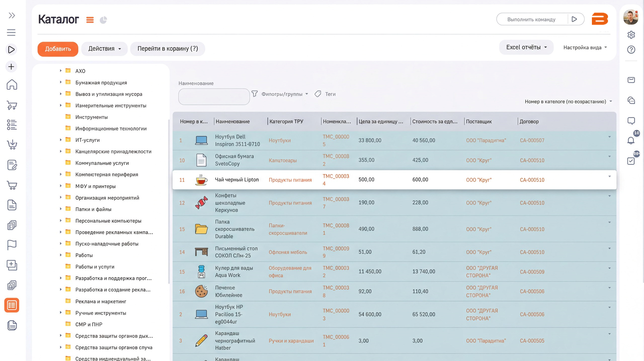This screenshot has width=644, height=361.
Task: Click the Теги tag icon
Action: coord(318,94)
